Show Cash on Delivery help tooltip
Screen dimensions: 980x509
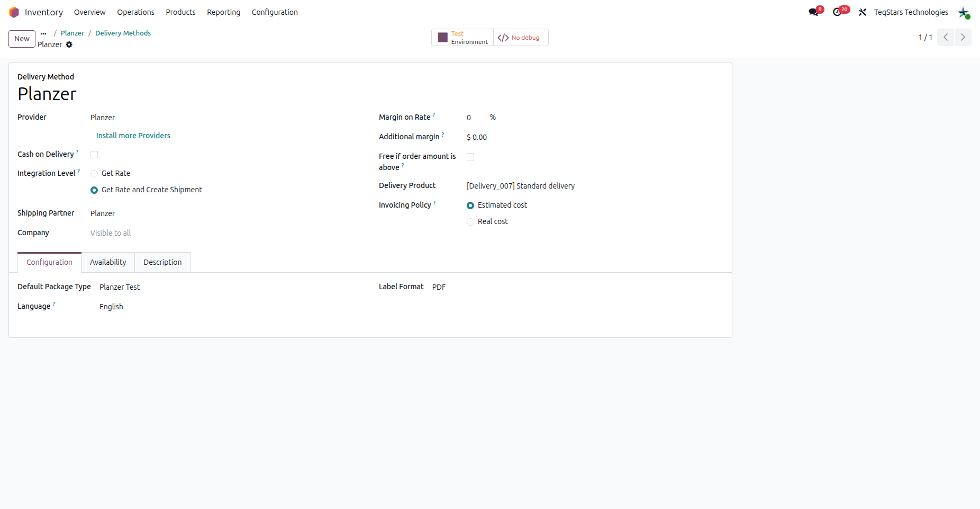click(x=77, y=151)
